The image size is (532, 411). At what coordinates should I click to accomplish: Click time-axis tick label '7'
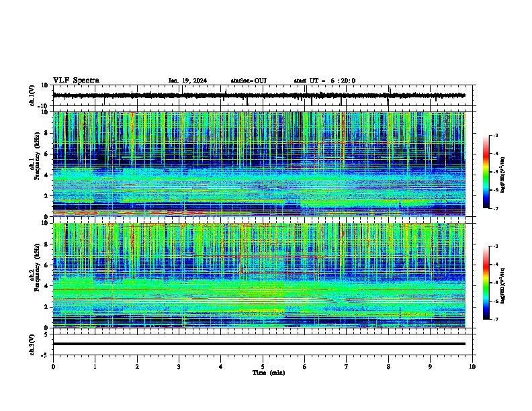(x=347, y=367)
